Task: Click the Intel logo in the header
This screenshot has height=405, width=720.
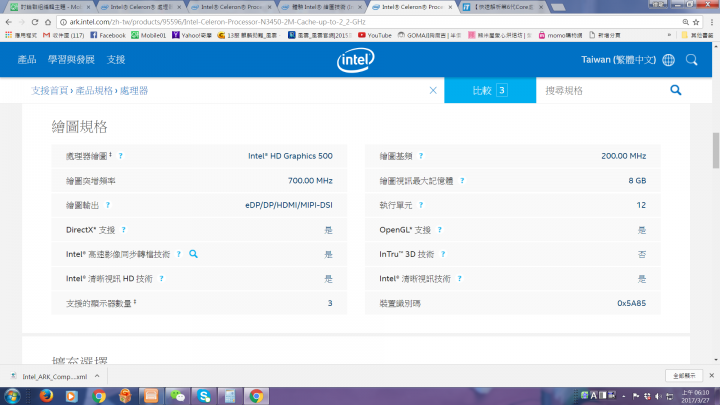Action: pos(356,60)
